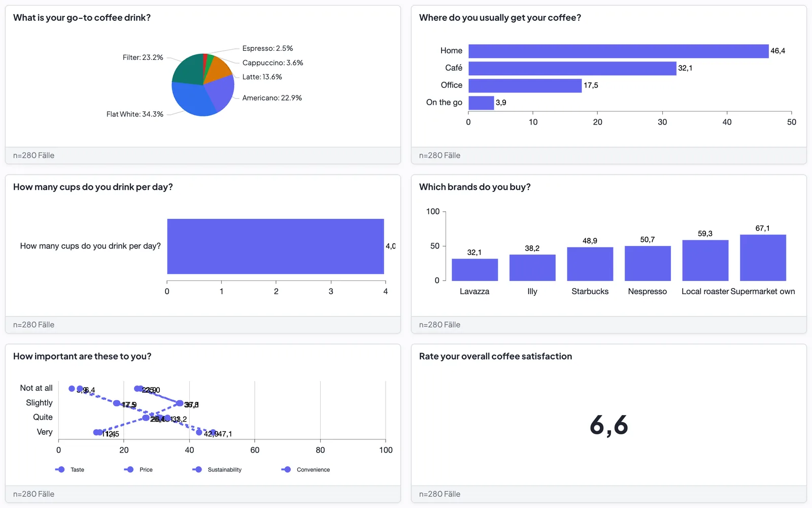Click the '46,4' value beside the Home bar
812x508 pixels.
tap(777, 51)
